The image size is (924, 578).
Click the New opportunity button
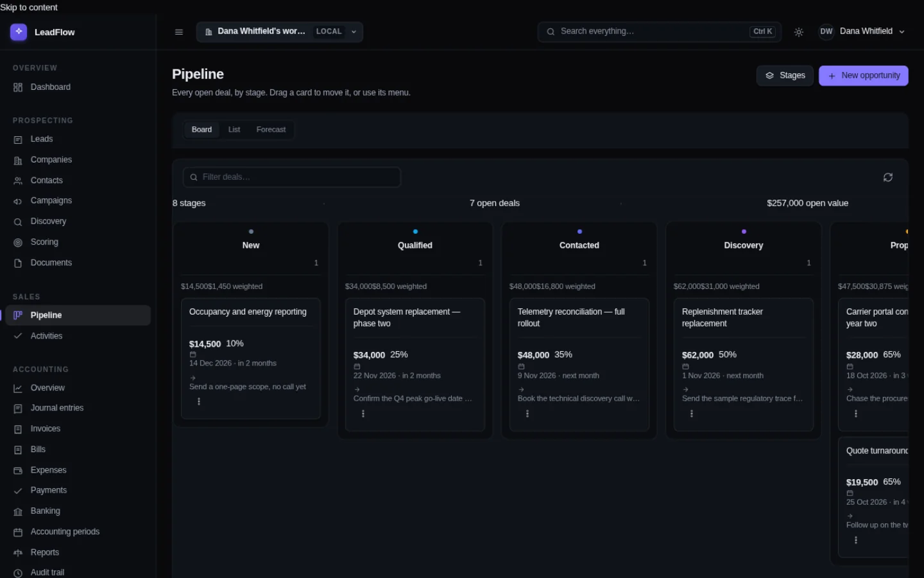864,76
